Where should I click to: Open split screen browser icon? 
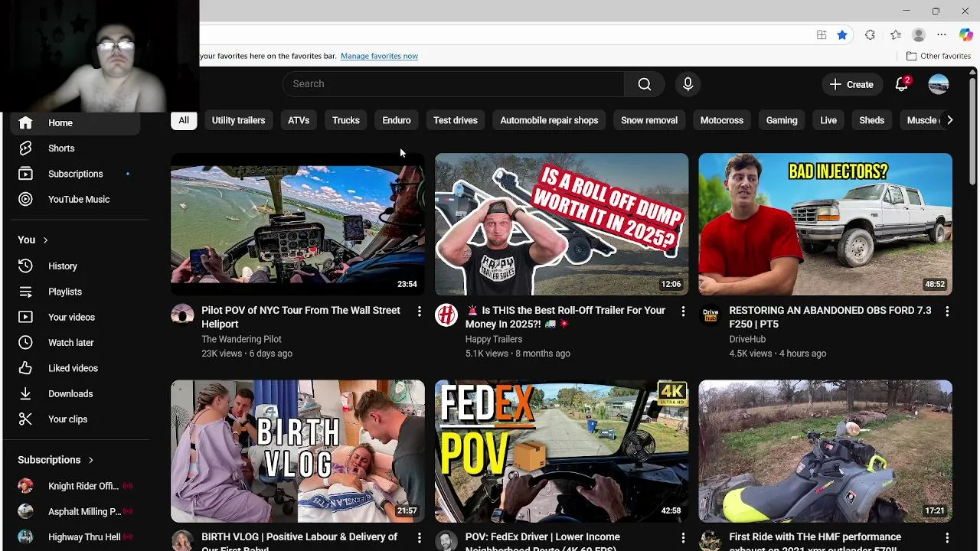[822, 34]
